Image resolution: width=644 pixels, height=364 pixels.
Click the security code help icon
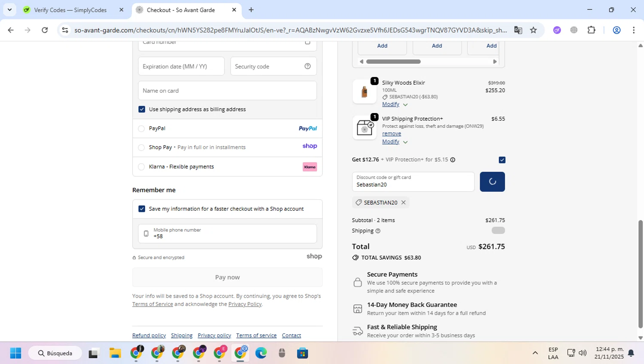click(x=307, y=66)
